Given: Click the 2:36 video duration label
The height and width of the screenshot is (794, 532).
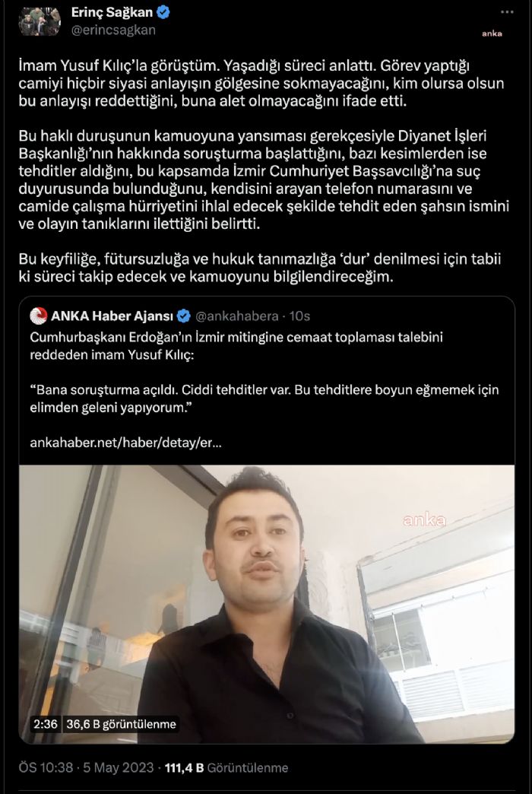Looking at the screenshot, I should [46, 724].
